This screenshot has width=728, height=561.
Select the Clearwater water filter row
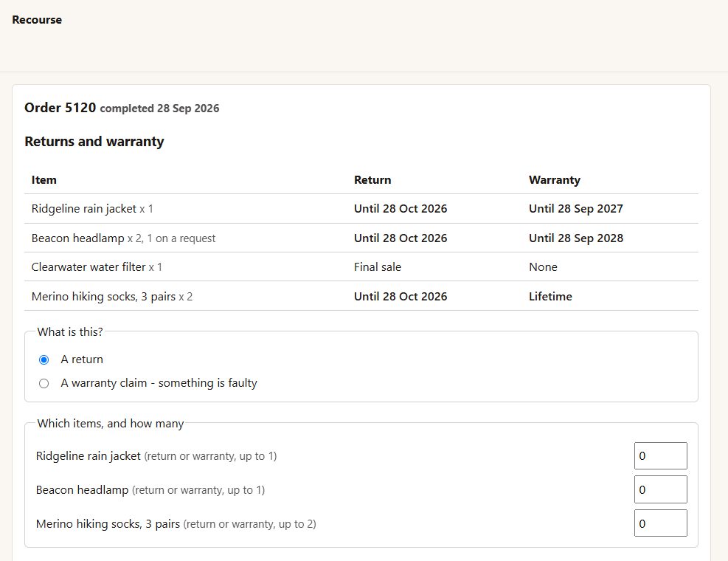(x=361, y=266)
